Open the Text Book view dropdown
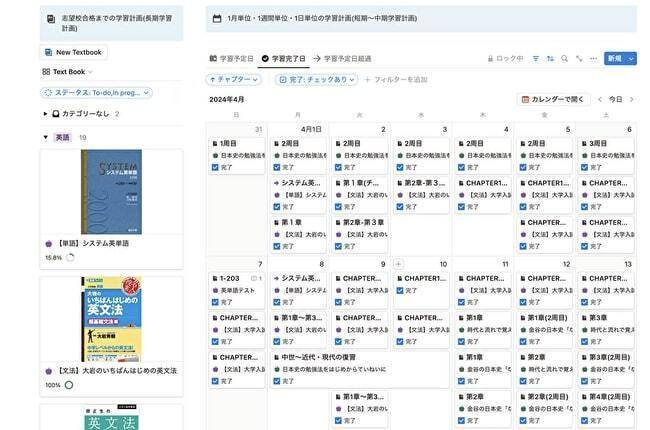The image size is (650, 430). 67,72
